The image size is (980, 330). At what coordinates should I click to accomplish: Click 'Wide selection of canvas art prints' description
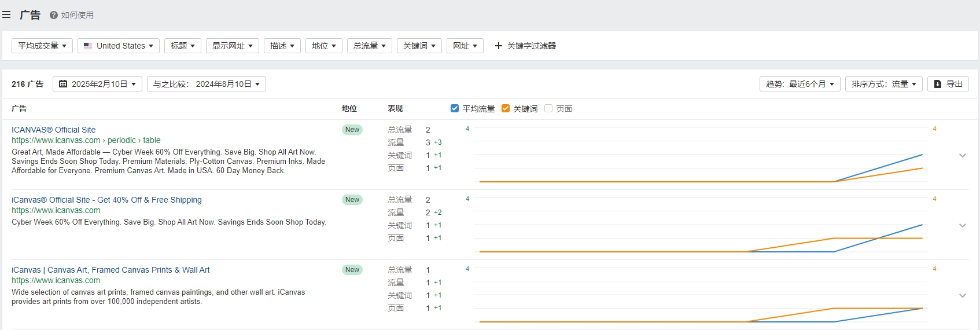[x=158, y=296]
